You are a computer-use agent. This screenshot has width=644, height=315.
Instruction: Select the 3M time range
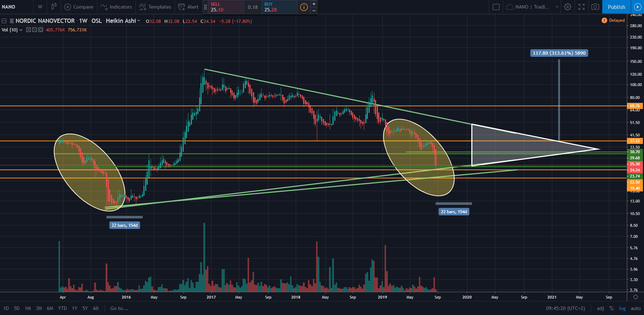point(39,308)
